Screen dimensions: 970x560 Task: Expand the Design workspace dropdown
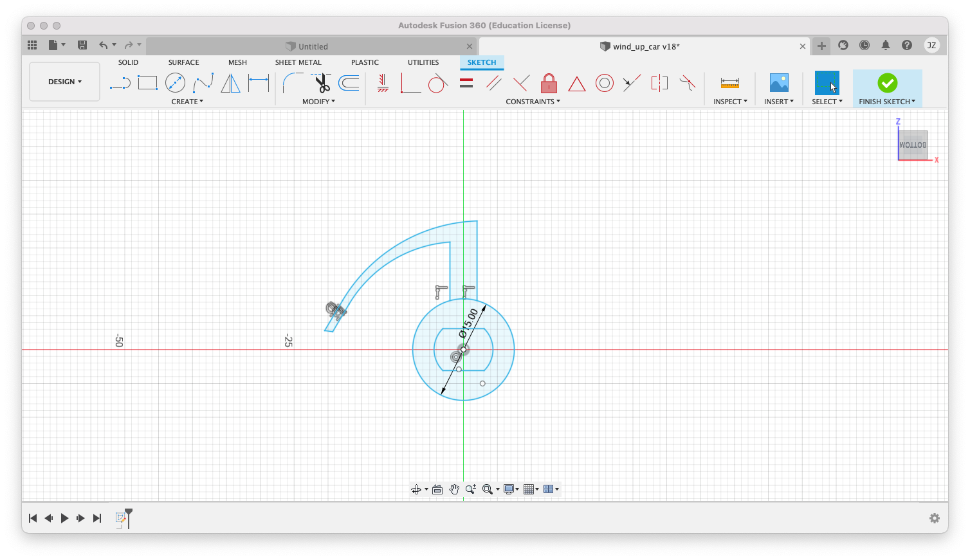(x=65, y=82)
